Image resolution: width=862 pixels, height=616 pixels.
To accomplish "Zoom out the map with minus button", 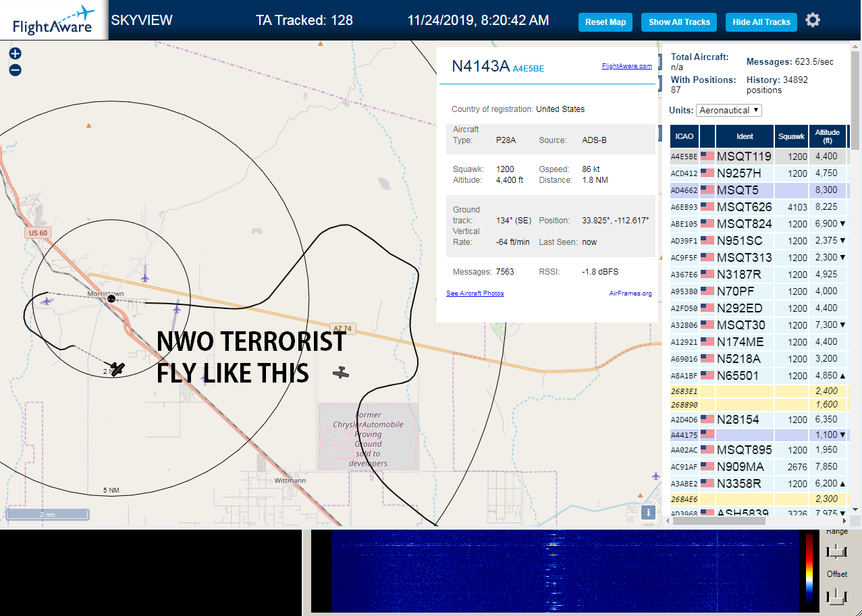I will [15, 70].
